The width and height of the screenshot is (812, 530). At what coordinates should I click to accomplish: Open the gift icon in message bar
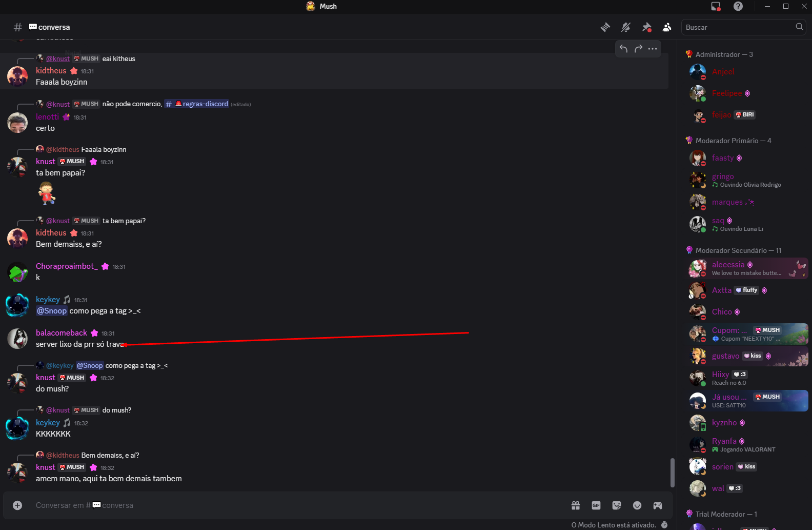pyautogui.click(x=576, y=505)
